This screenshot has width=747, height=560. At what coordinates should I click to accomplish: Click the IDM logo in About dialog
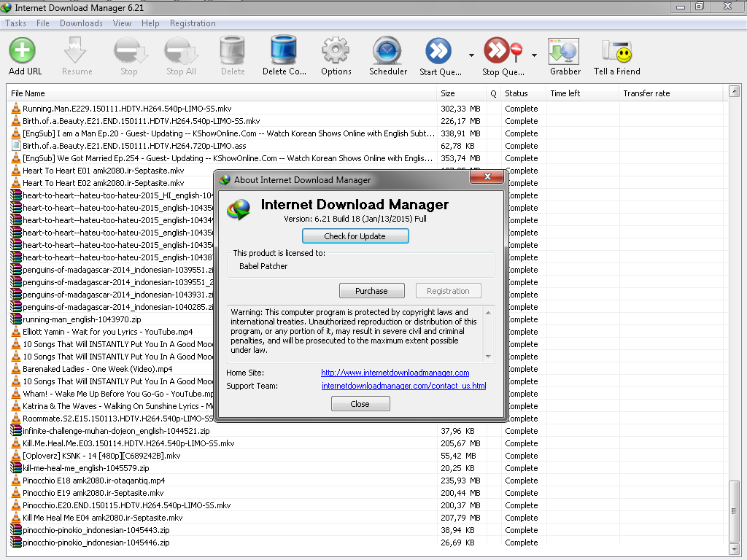coord(239,210)
